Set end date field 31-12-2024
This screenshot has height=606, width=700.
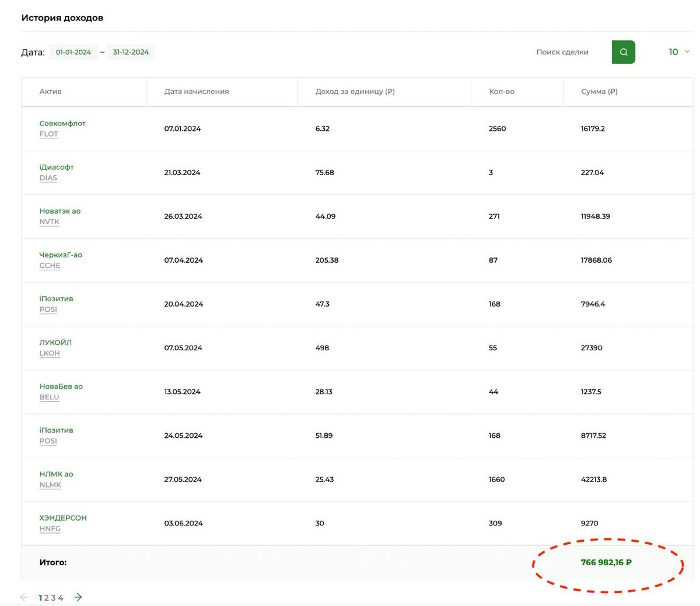131,52
